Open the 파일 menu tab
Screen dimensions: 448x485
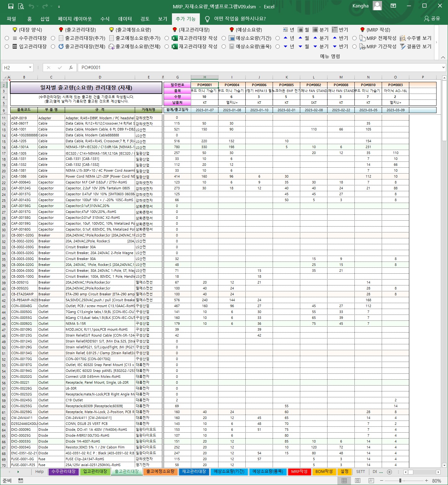[11, 19]
